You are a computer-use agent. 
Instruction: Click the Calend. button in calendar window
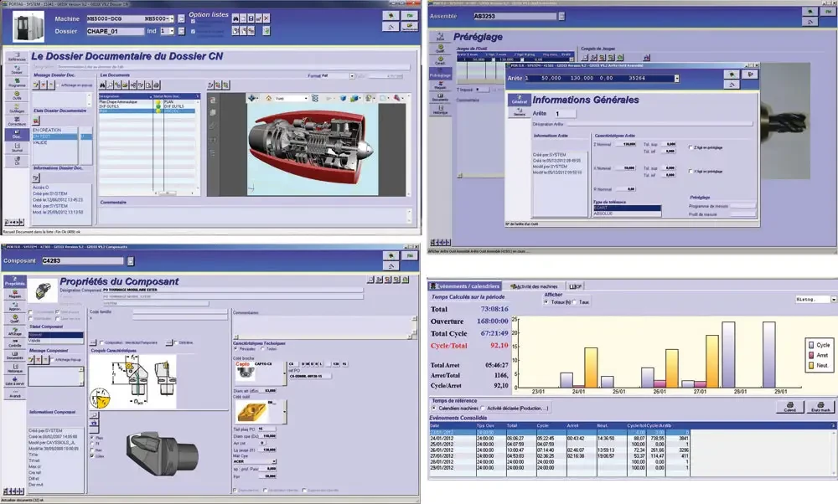(x=790, y=408)
